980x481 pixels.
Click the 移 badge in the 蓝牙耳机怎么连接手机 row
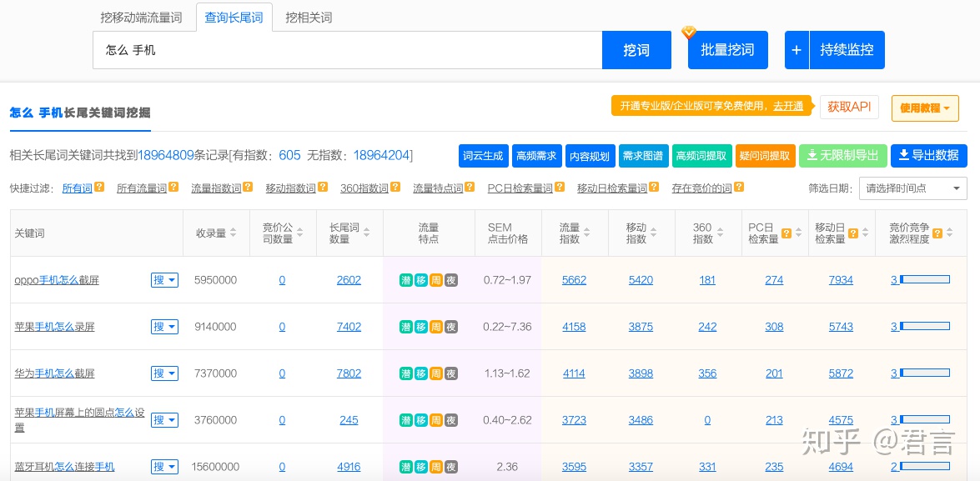(x=421, y=467)
